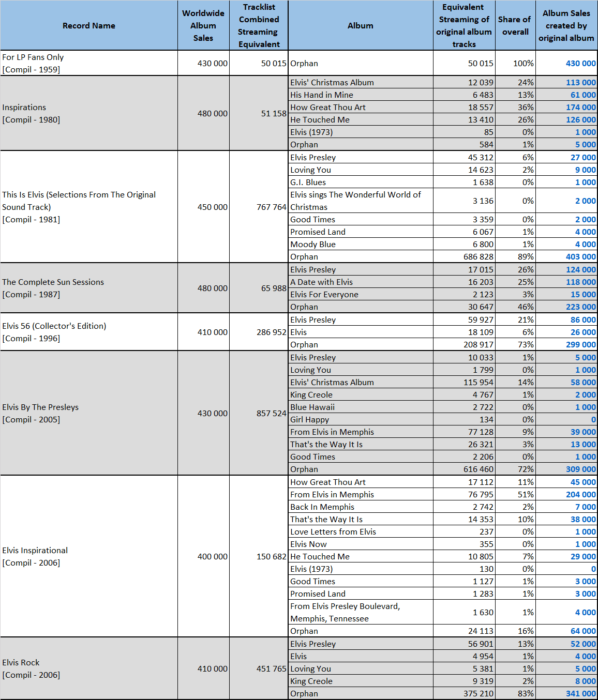Click the 113 000 album sales value
The height and width of the screenshot is (700, 598).
pyautogui.click(x=566, y=82)
